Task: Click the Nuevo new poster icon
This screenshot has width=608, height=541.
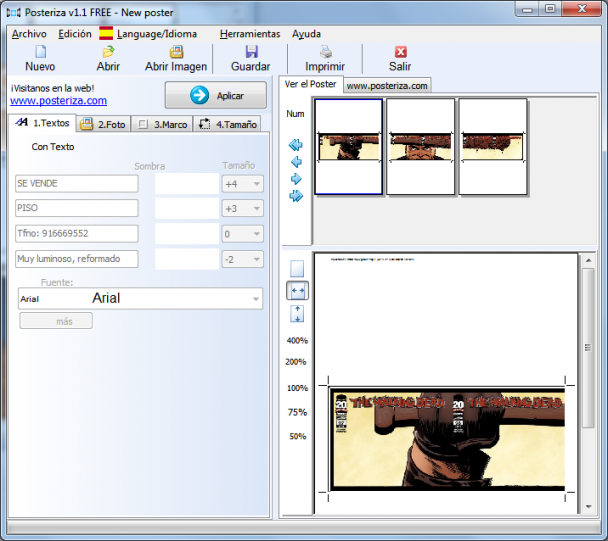Action: point(40,52)
